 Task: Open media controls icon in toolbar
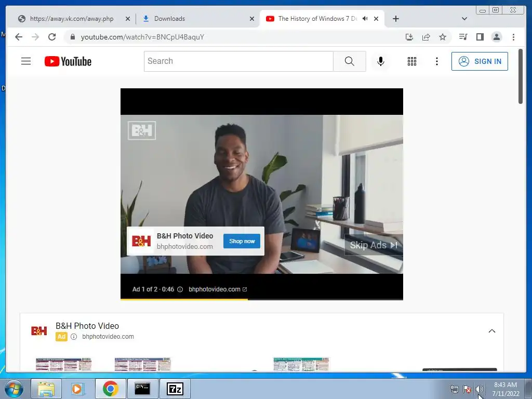(x=463, y=37)
